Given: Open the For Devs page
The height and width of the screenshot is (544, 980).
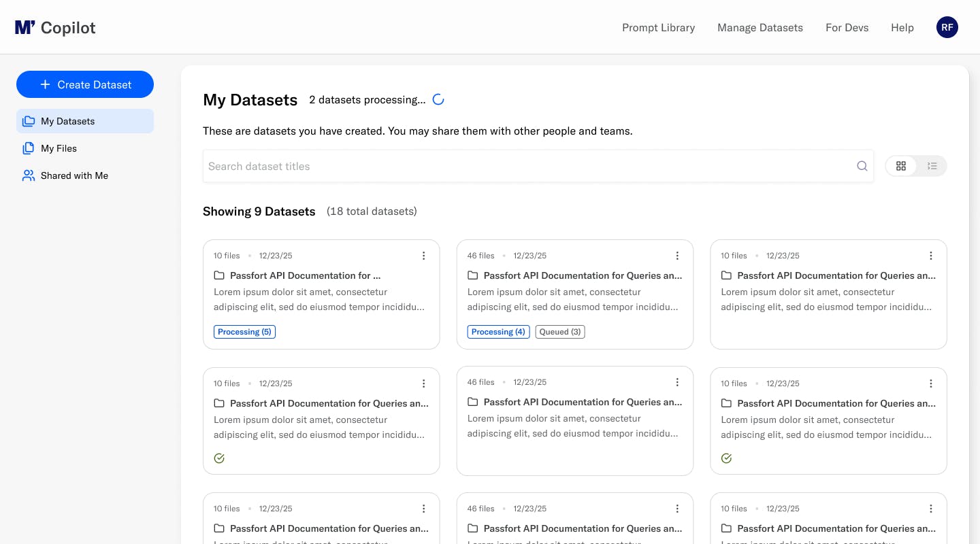Looking at the screenshot, I should pos(847,27).
